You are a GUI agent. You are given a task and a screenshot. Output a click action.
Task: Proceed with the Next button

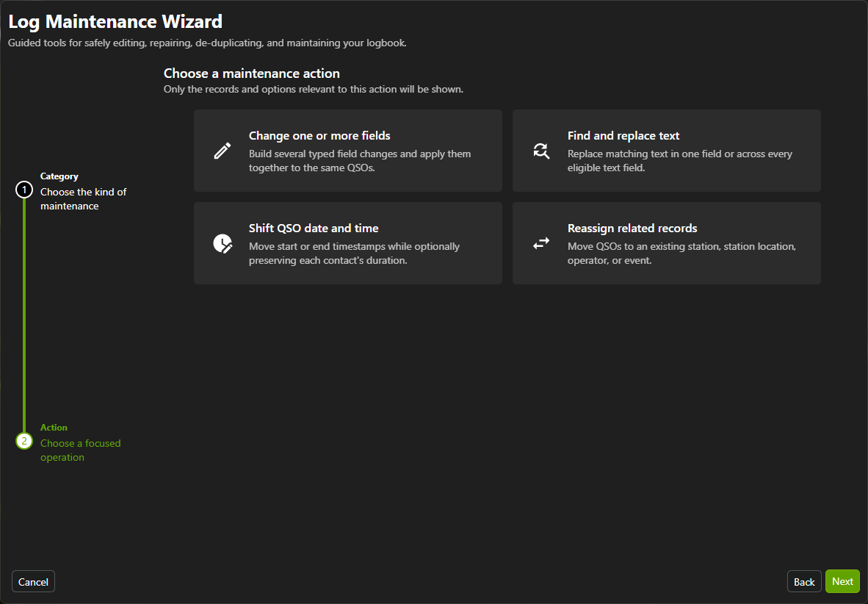[x=842, y=581]
